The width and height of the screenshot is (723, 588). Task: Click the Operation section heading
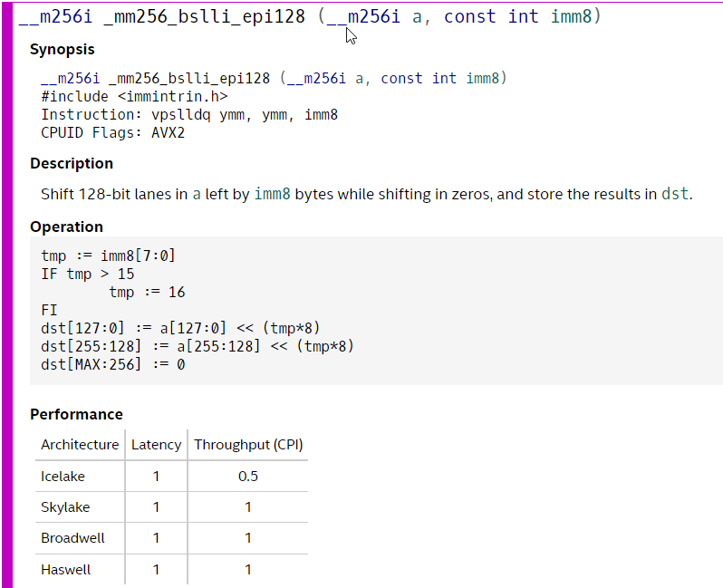point(66,227)
